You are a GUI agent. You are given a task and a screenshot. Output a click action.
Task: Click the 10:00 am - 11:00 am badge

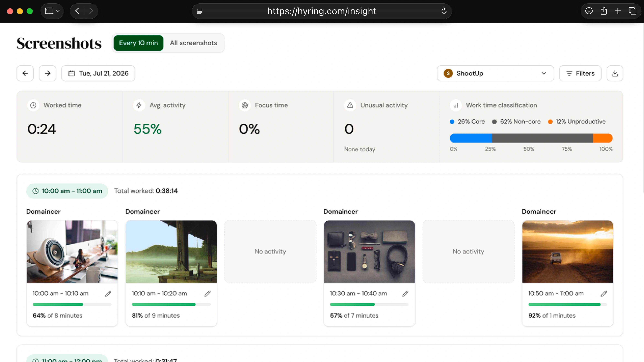[x=67, y=191]
